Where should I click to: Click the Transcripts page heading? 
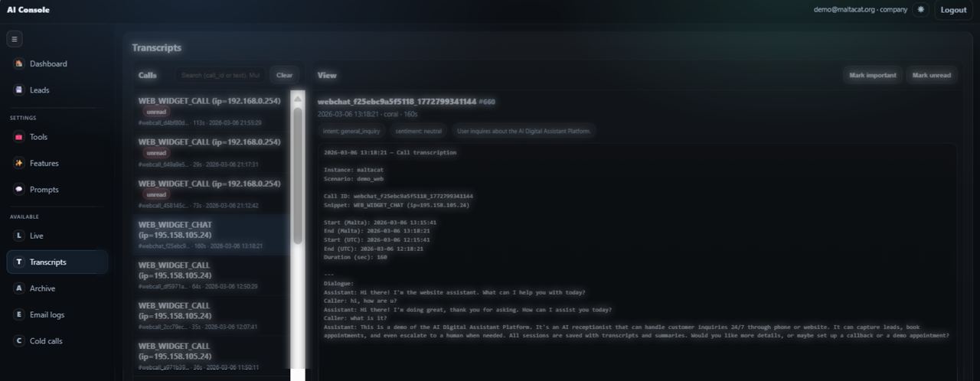point(156,47)
